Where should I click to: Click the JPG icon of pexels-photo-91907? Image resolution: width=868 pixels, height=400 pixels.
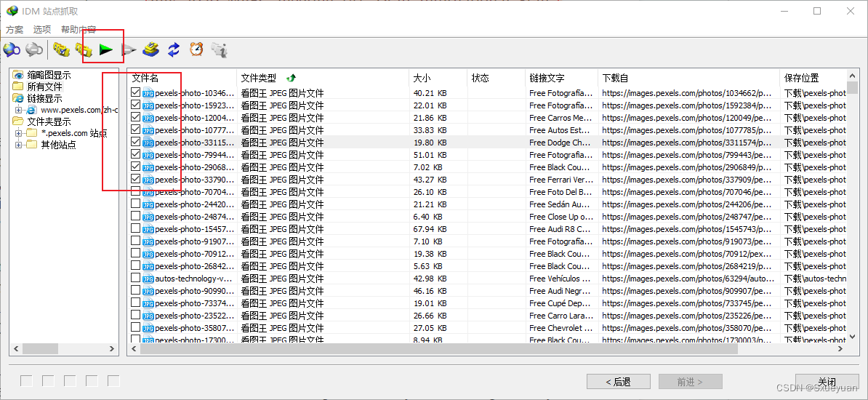point(148,241)
